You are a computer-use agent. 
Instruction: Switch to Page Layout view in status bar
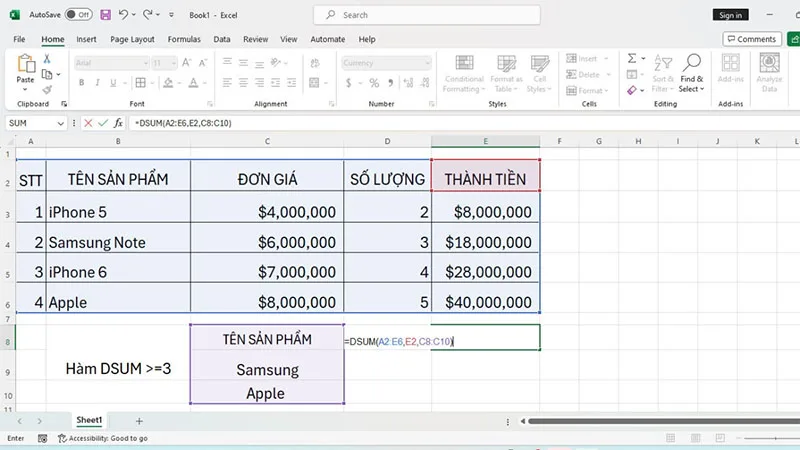pyautogui.click(x=695, y=438)
